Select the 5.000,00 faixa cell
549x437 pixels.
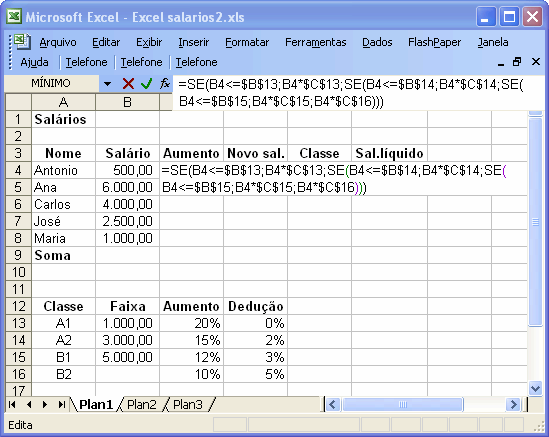[127, 357]
